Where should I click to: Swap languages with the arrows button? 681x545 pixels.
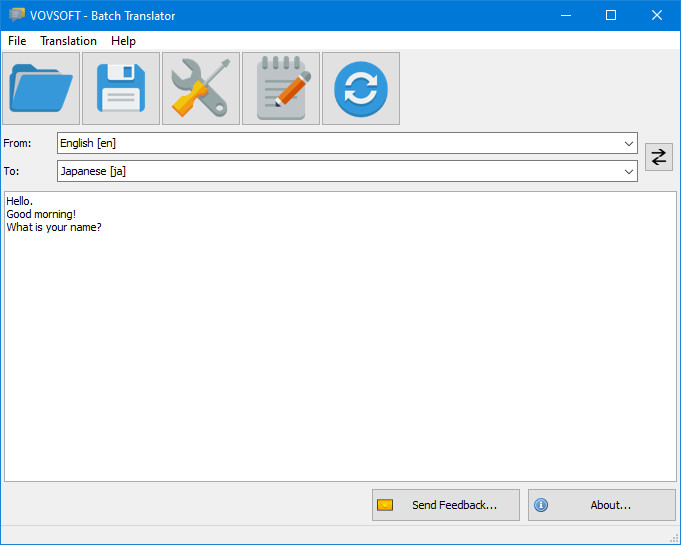(x=658, y=157)
